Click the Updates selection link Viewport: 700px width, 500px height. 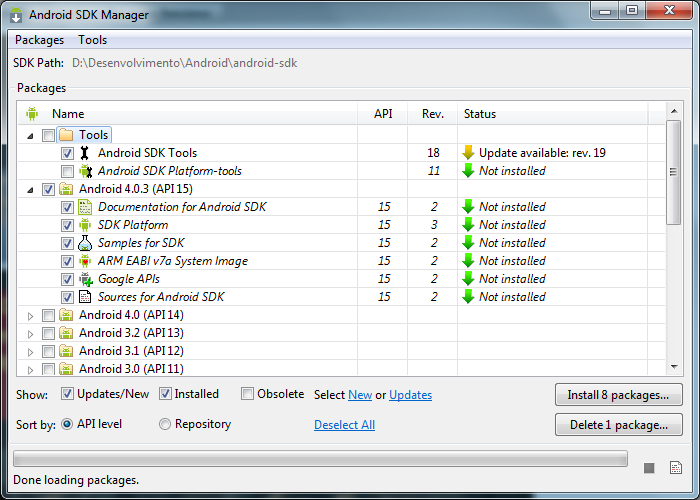point(410,395)
